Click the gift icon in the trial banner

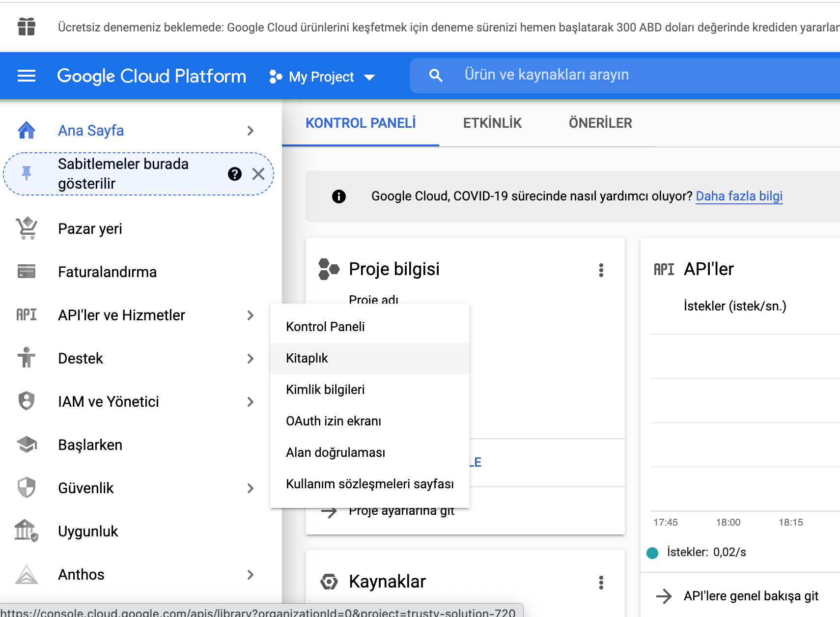tap(27, 27)
